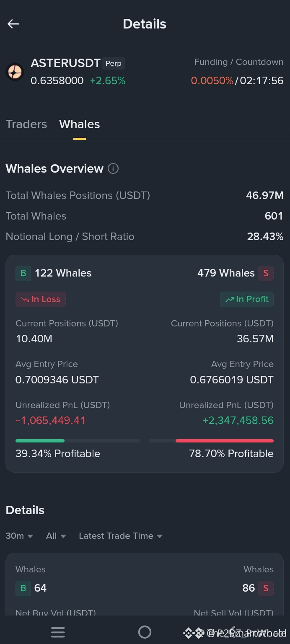Tap the funding rate 0.0050% value
This screenshot has height=644, width=290.
tap(212, 80)
